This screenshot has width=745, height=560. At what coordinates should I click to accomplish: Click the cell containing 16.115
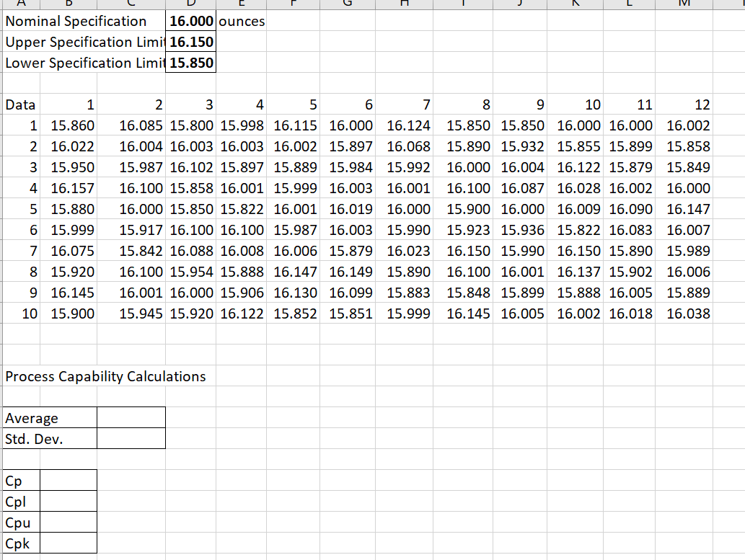click(x=293, y=125)
